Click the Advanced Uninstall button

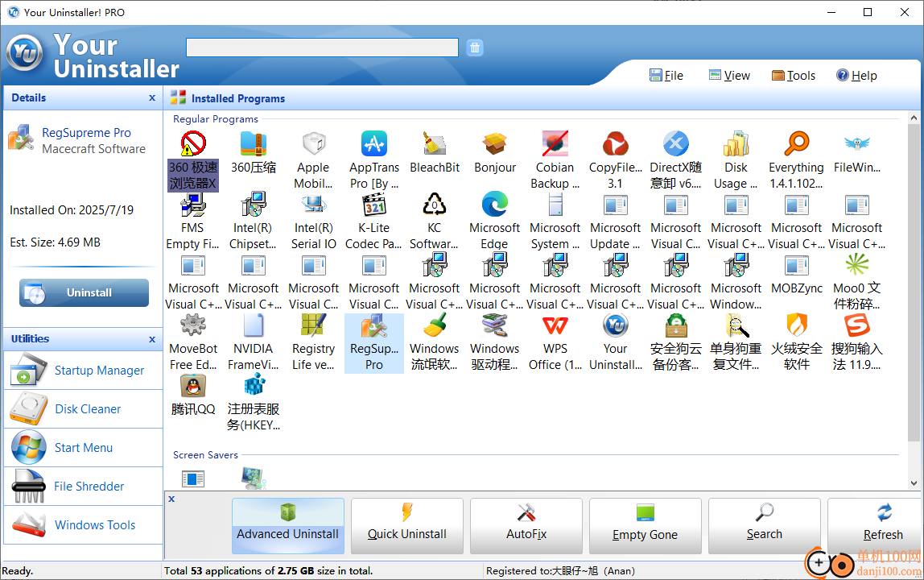pyautogui.click(x=288, y=526)
